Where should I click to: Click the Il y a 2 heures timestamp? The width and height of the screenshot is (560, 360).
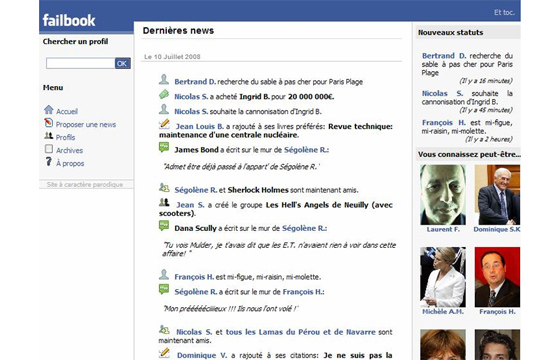click(x=489, y=139)
